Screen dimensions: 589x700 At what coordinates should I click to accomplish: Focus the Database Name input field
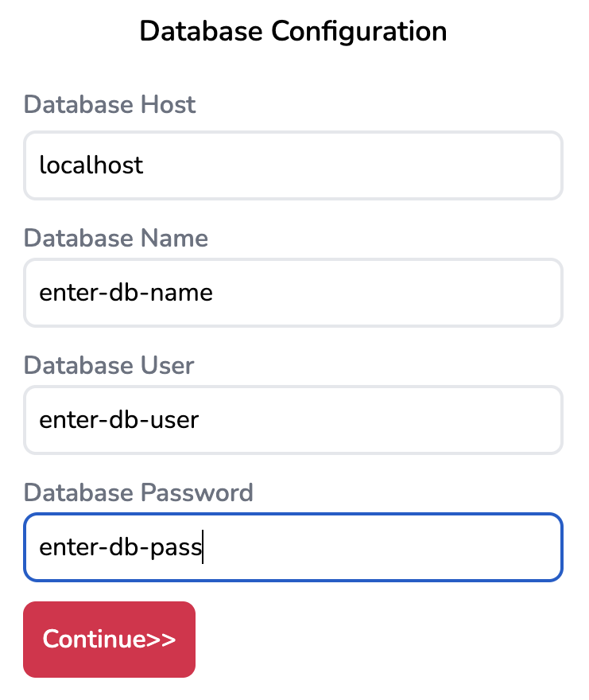293,293
